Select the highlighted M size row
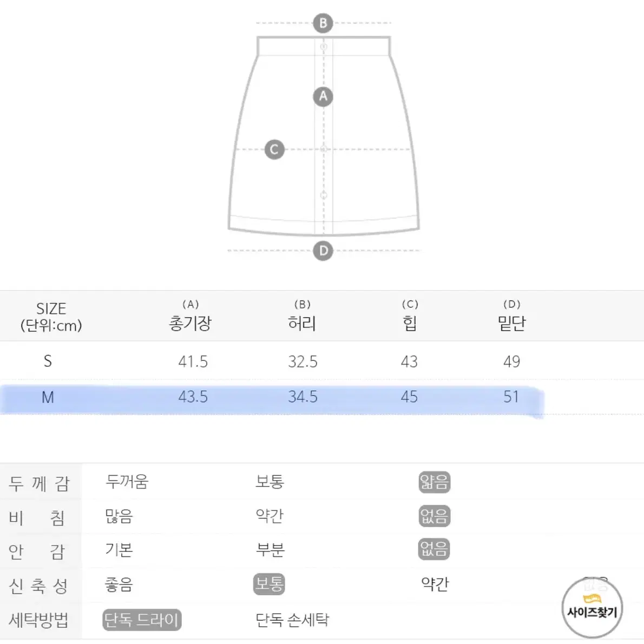 272,397
